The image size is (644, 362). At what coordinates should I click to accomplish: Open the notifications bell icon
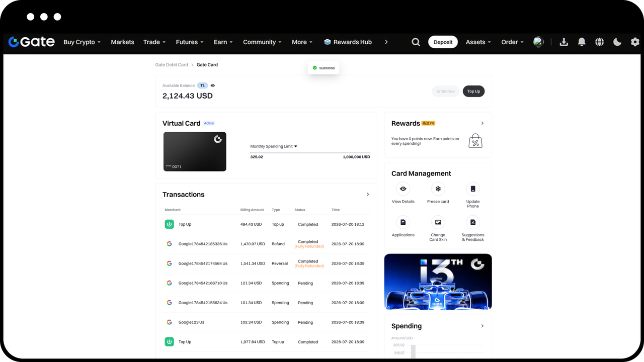(x=582, y=42)
